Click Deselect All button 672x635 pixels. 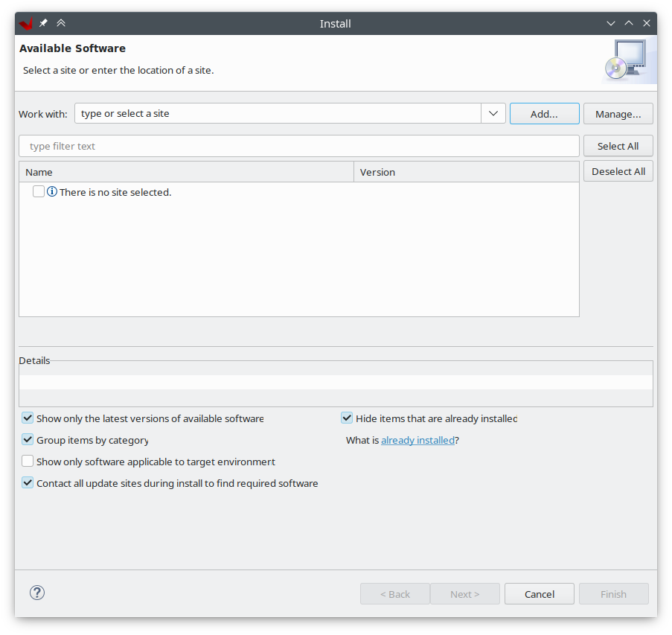(x=618, y=171)
